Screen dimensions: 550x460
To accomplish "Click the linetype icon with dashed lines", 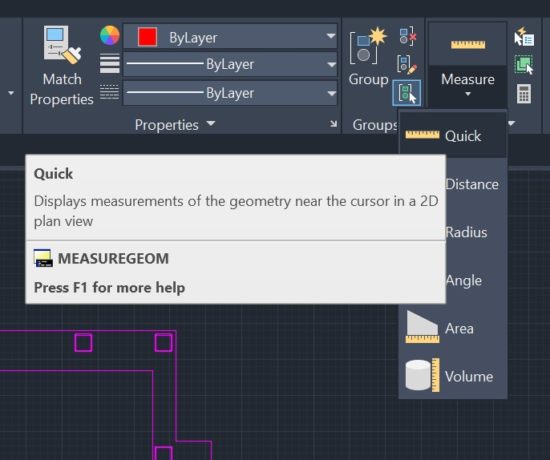I will coord(110,92).
